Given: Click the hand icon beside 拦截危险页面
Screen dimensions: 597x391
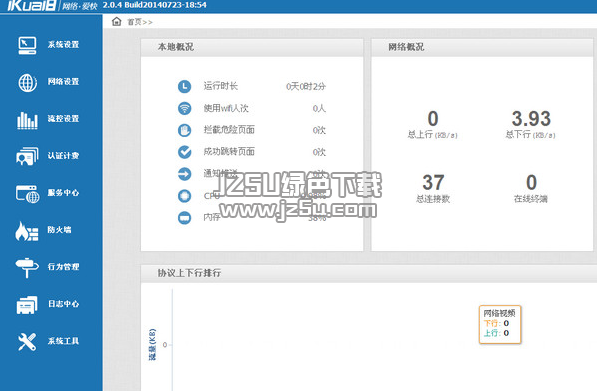Looking at the screenshot, I should point(185,130).
